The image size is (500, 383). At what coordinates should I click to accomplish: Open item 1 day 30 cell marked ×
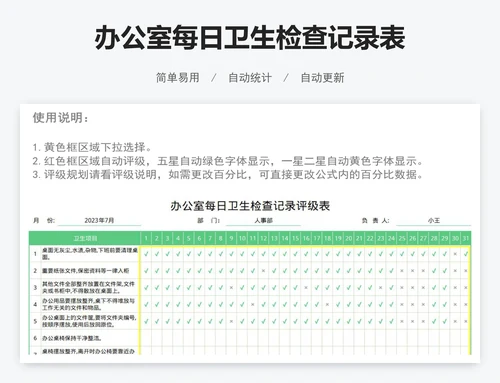coord(455,254)
